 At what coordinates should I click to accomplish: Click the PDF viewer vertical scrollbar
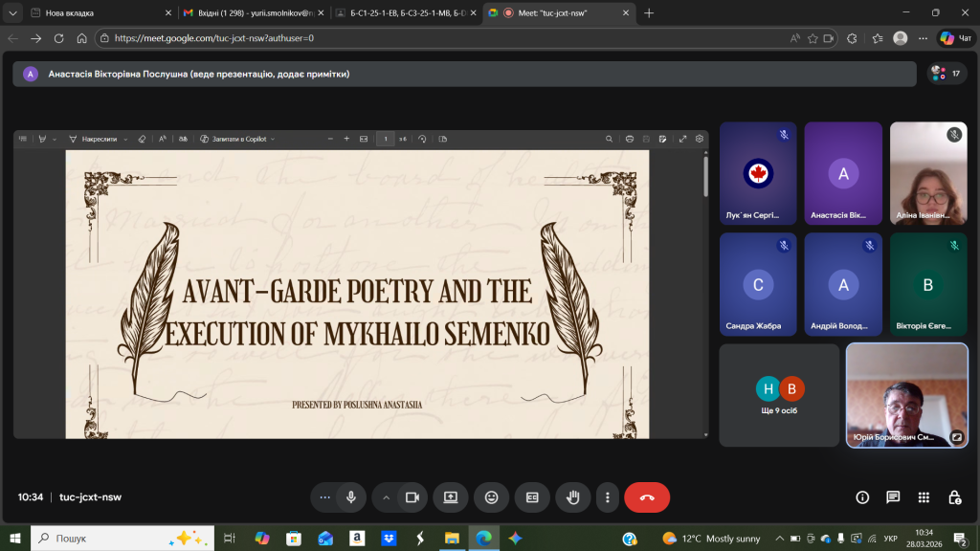[706, 177]
